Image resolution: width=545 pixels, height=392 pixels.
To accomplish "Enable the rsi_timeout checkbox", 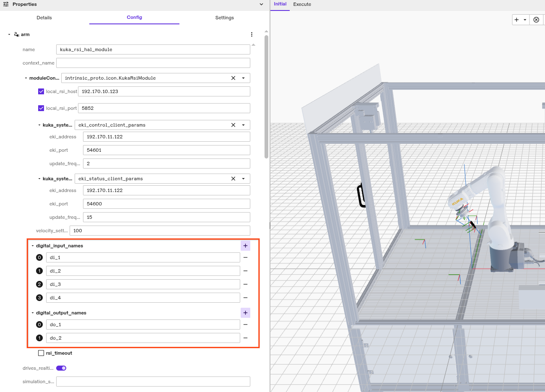I will (41, 353).
